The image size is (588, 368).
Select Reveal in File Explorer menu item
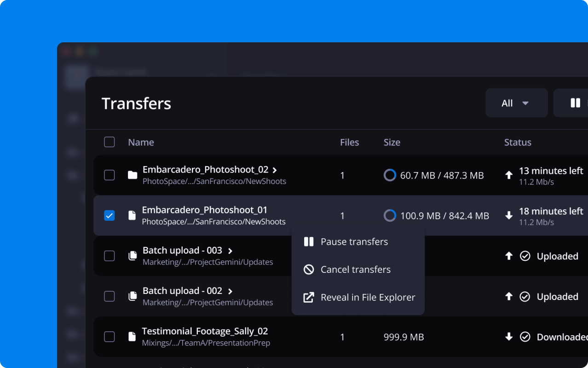[368, 298]
